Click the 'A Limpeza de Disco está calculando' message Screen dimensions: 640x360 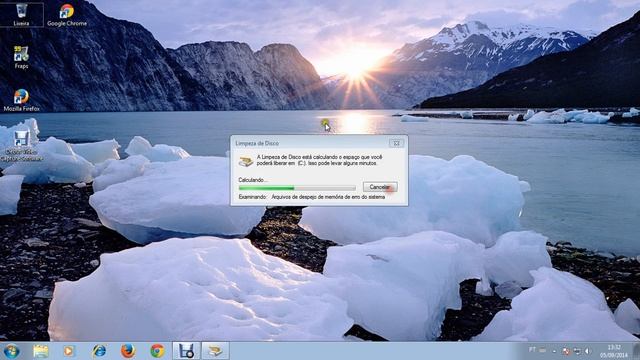tap(319, 160)
